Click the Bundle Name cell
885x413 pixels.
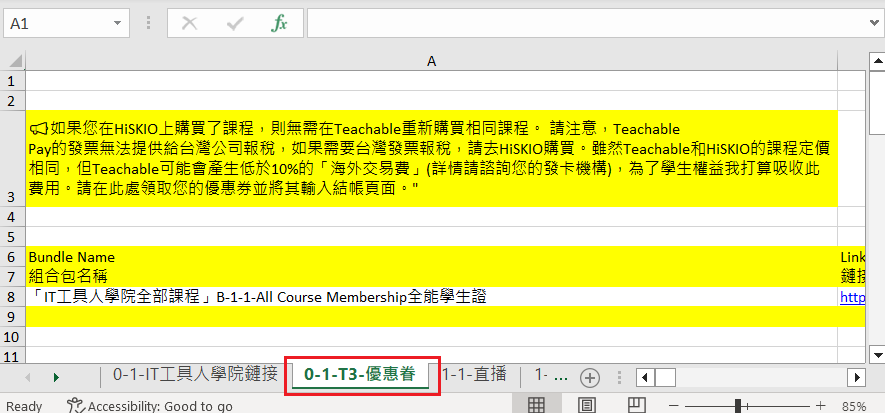coord(432,257)
